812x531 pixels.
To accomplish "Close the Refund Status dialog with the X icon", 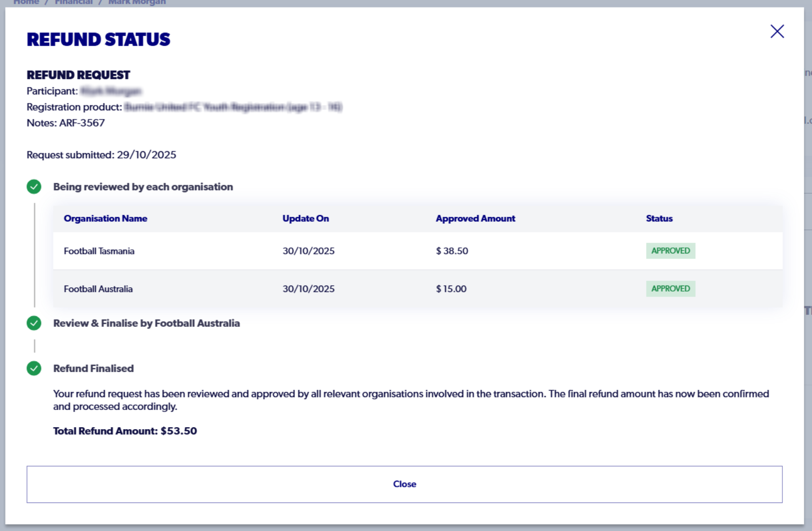I will [777, 31].
